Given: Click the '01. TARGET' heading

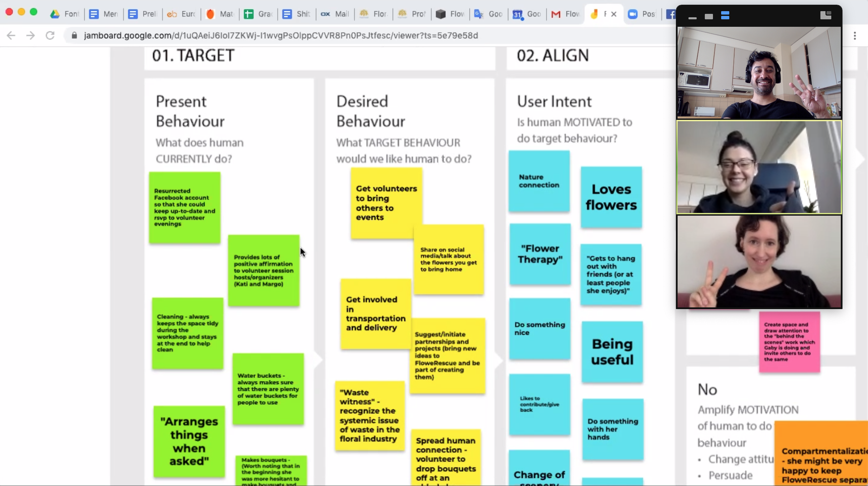Looking at the screenshot, I should click(193, 56).
